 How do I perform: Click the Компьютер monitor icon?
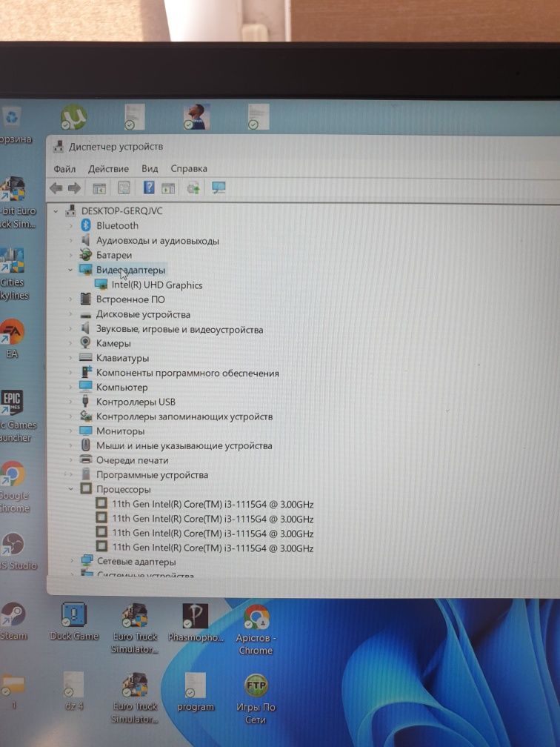click(x=86, y=386)
